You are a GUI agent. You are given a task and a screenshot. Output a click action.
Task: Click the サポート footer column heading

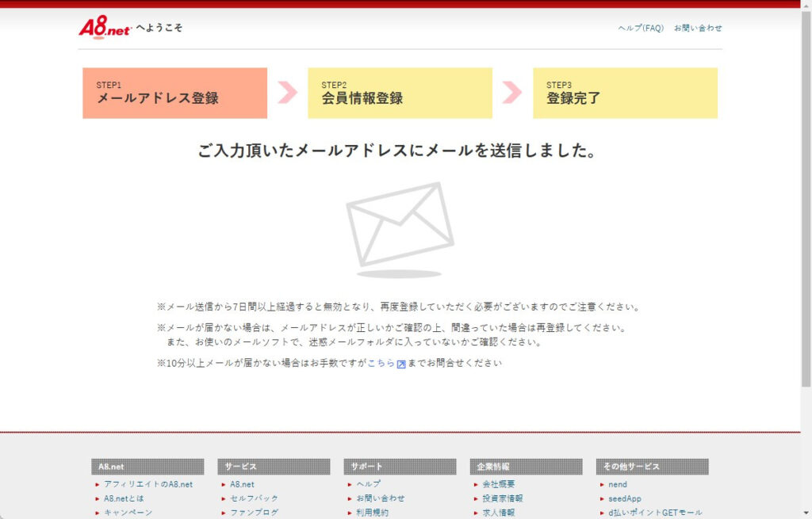400,466
